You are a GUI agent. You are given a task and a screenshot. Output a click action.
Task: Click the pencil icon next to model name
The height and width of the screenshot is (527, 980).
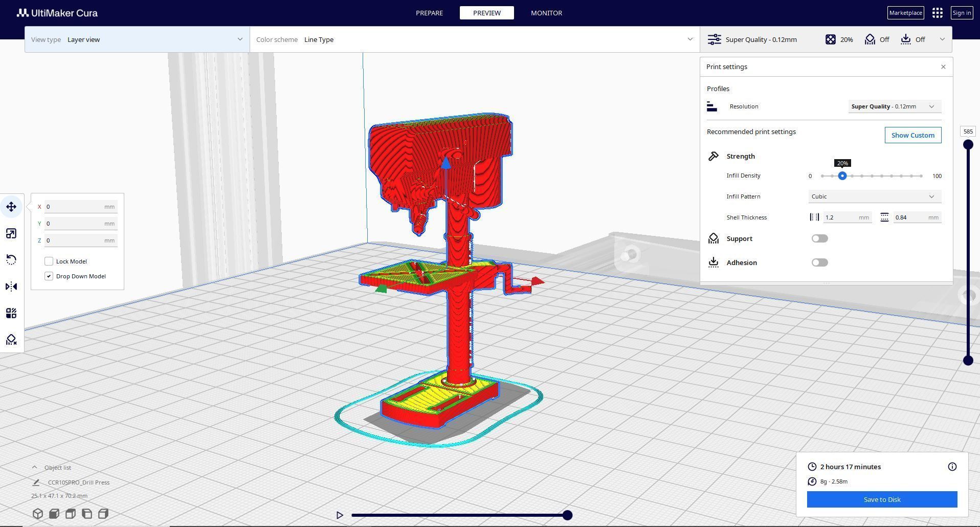(36, 482)
